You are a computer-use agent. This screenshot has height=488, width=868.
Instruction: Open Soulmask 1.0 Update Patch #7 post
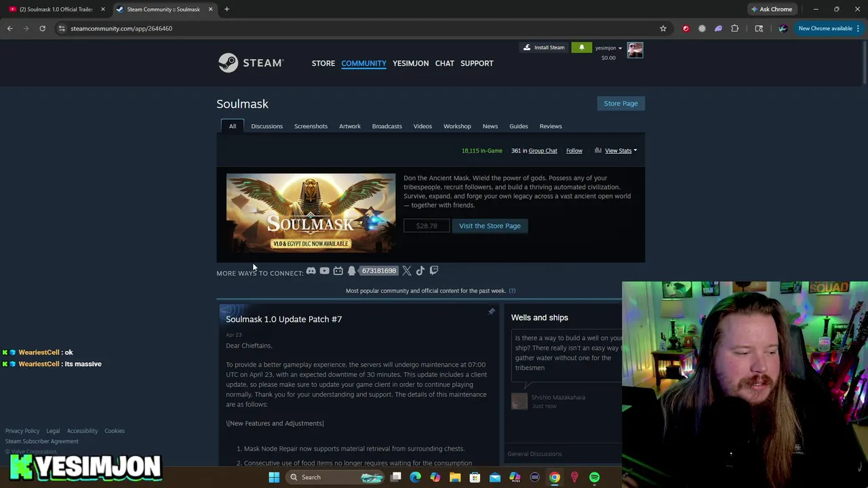283,319
